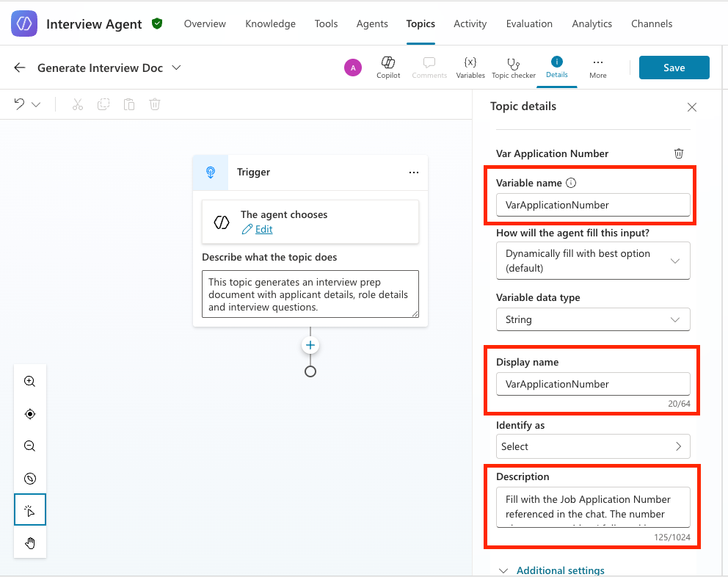The width and height of the screenshot is (728, 577).
Task: Delete the Var Application Number input
Action: 679,153
